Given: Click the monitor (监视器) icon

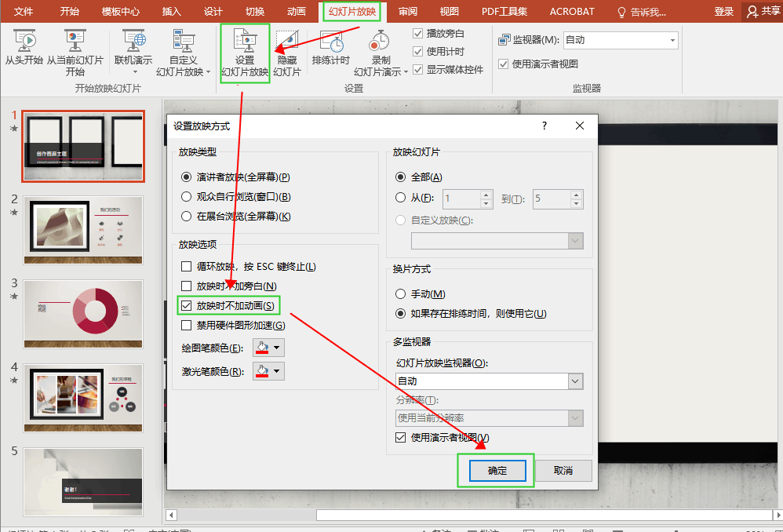Looking at the screenshot, I should [504, 40].
